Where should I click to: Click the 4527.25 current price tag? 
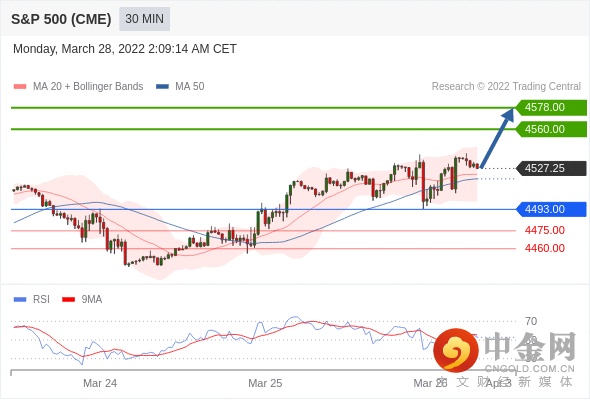[x=551, y=168]
